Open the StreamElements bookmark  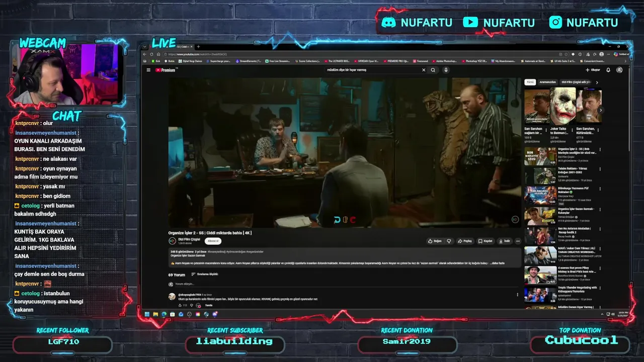coord(250,61)
